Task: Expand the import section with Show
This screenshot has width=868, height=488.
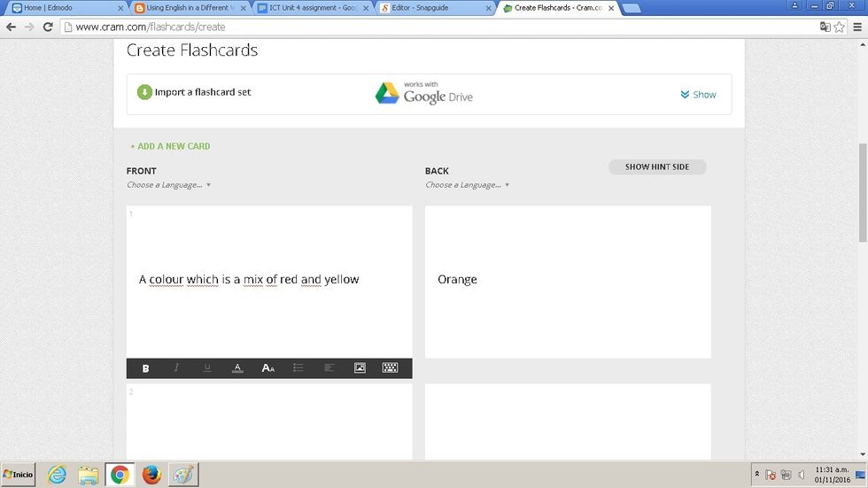Action: point(698,95)
